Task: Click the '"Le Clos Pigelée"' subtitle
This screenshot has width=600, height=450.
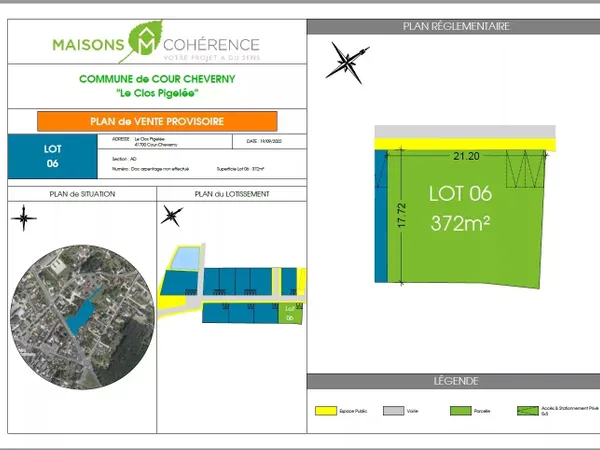Action: tap(157, 93)
